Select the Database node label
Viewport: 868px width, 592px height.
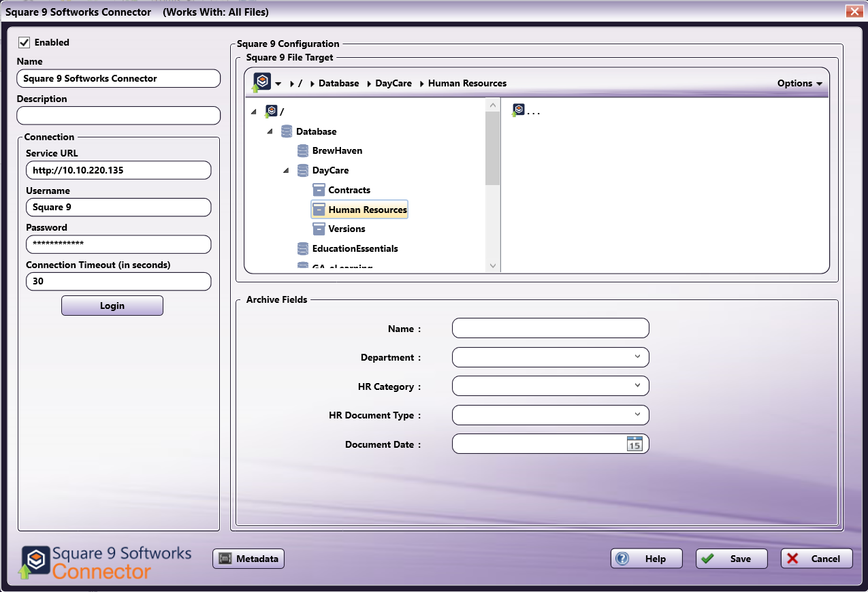click(x=316, y=131)
